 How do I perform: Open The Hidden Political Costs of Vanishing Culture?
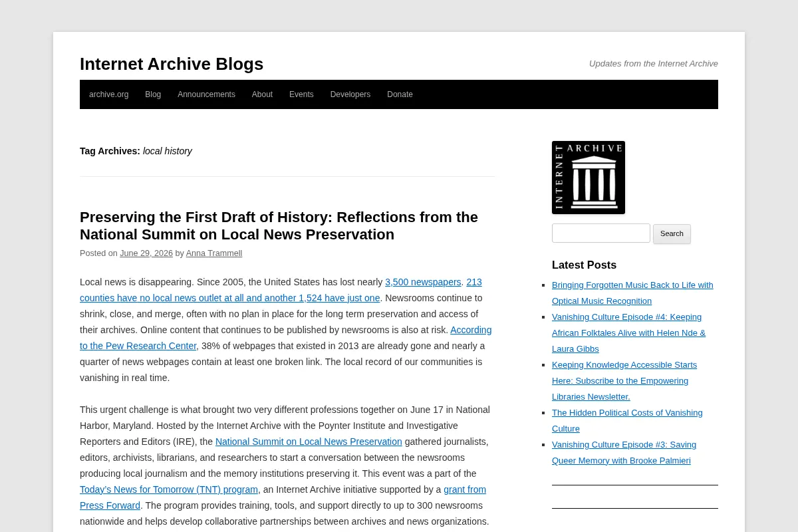tap(627, 420)
